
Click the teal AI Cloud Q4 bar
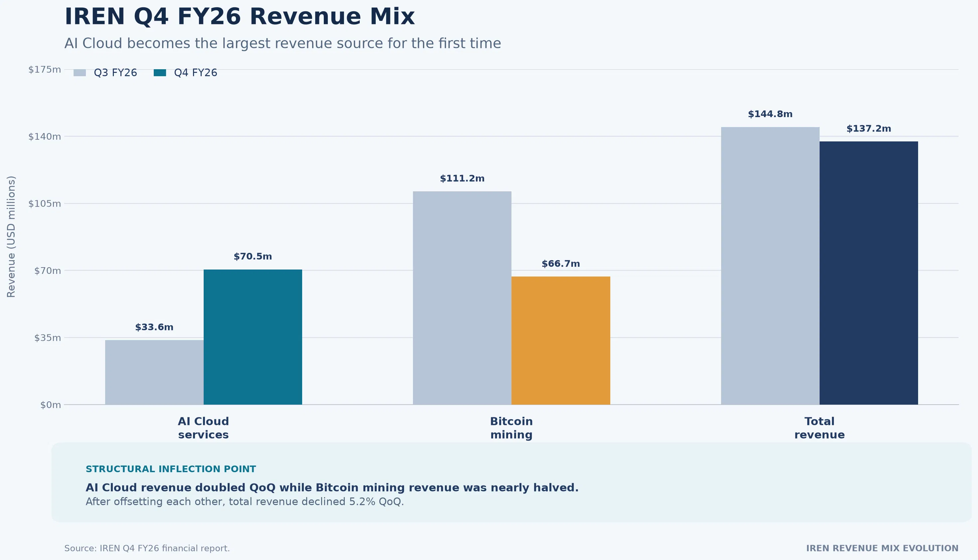253,337
